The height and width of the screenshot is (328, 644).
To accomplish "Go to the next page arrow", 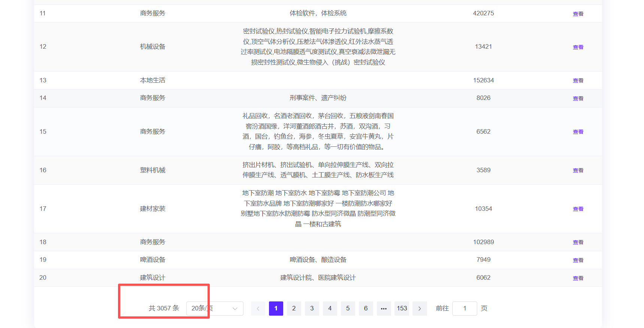I will [x=420, y=309].
